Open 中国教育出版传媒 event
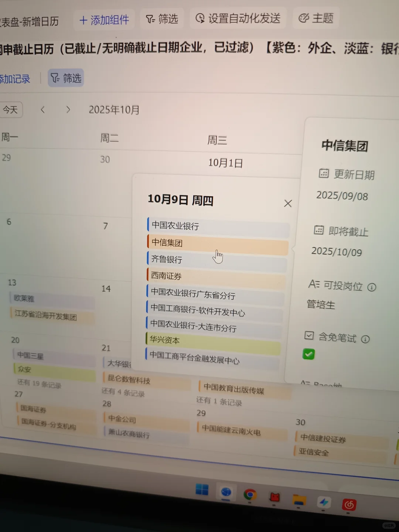The width and height of the screenshot is (399, 532). coord(245,389)
